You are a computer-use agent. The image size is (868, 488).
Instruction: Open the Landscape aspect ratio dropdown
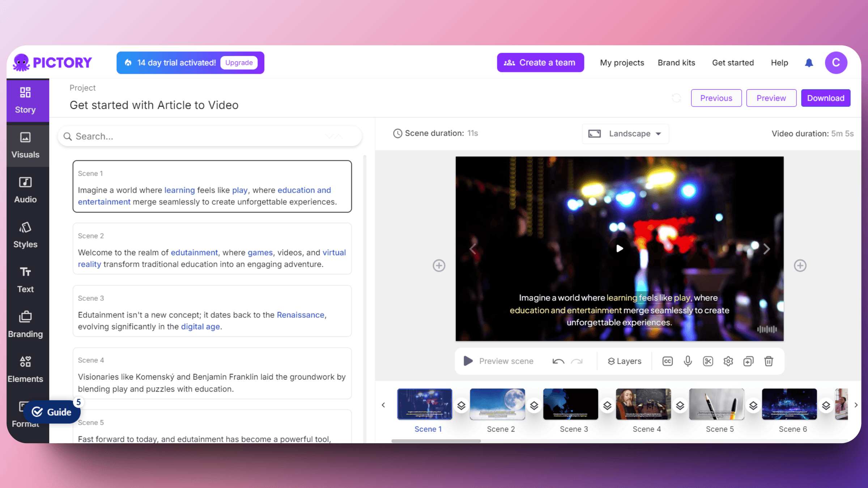coord(625,134)
